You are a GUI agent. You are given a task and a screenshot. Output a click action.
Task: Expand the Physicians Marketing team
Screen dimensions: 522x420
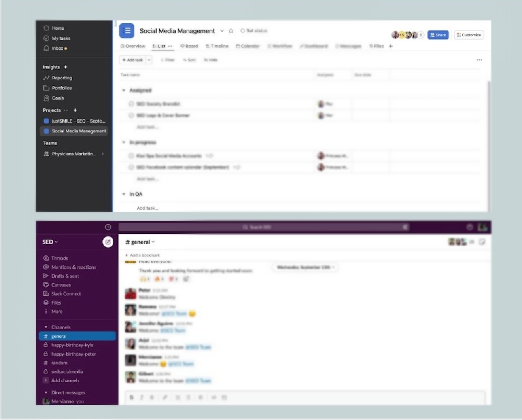pos(102,154)
